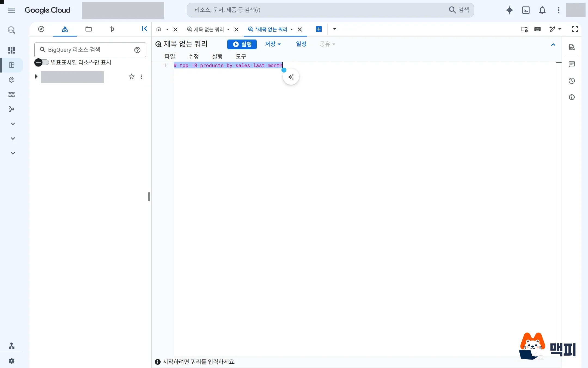Image resolution: width=588 pixels, height=368 pixels.
Task: Activate Cloud Shell terminal icon
Action: 526,10
